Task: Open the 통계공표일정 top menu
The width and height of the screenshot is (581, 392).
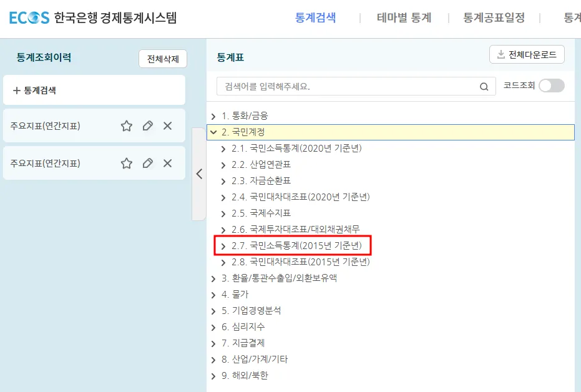Action: [x=494, y=17]
